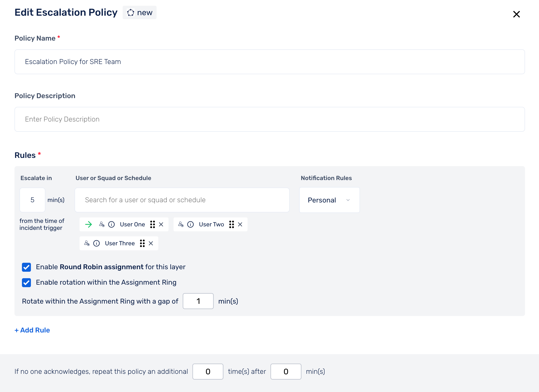Image resolution: width=539 pixels, height=392 pixels.
Task: Uncheck rotation within the Assignment Ring
Action: click(x=26, y=282)
